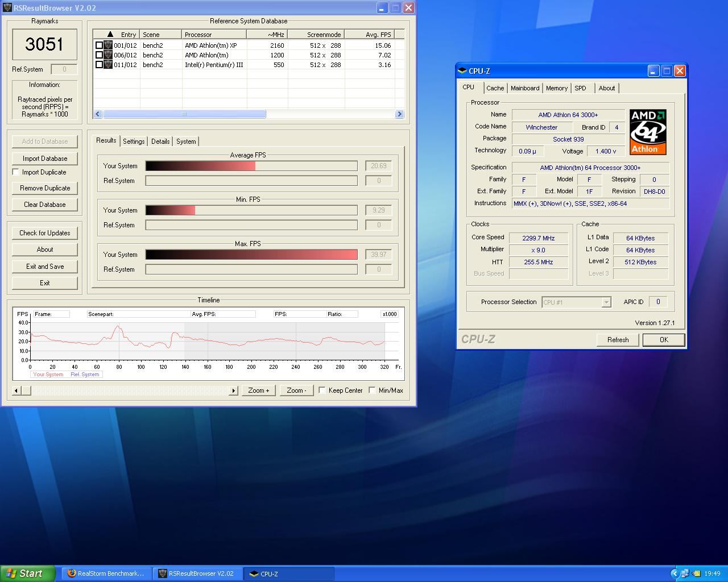This screenshot has width=728, height=582.
Task: Click the x1.000 ratio field in Timeline
Action: [x=390, y=314]
